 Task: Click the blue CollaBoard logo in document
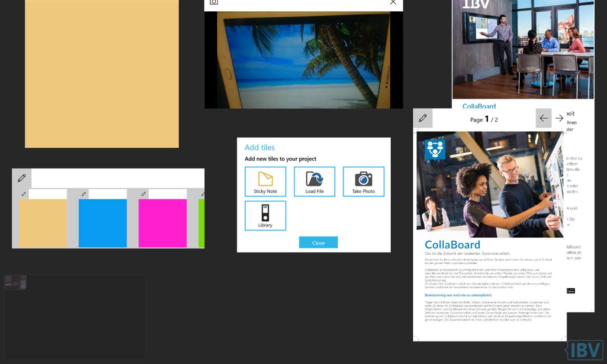(435, 149)
